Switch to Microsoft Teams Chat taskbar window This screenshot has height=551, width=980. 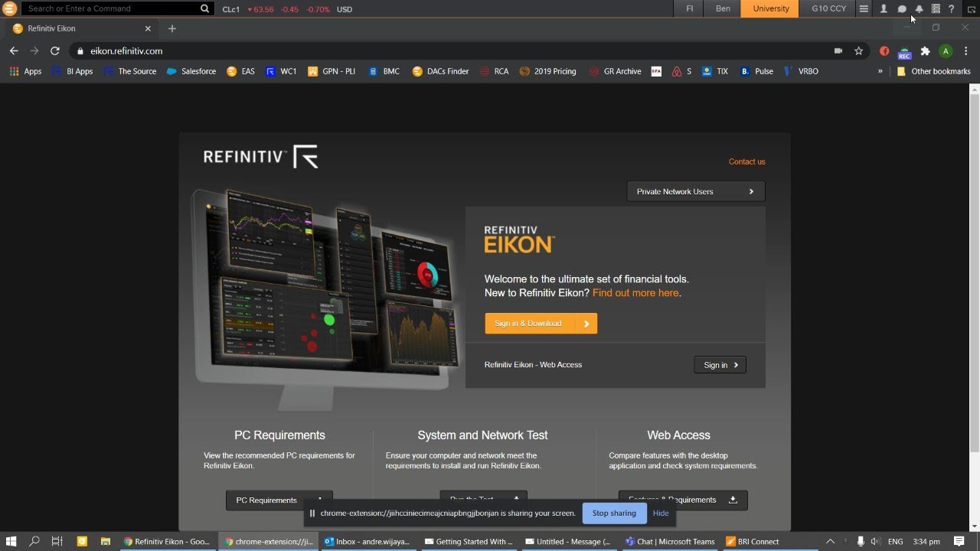point(669,541)
